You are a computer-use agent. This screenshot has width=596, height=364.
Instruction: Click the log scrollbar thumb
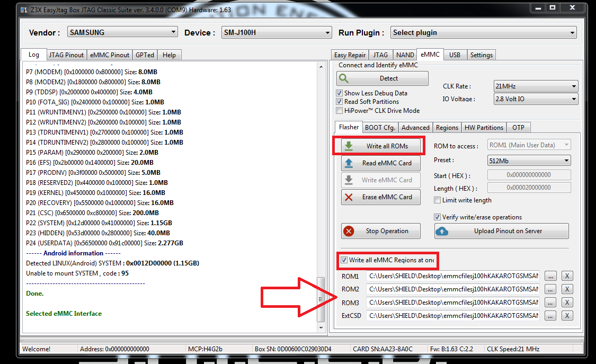[321, 299]
